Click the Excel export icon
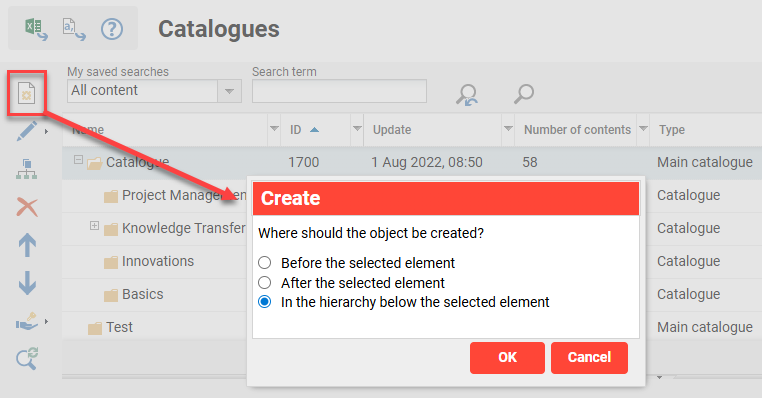Screen dimensions: 762x398 pyautogui.click(x=36, y=29)
